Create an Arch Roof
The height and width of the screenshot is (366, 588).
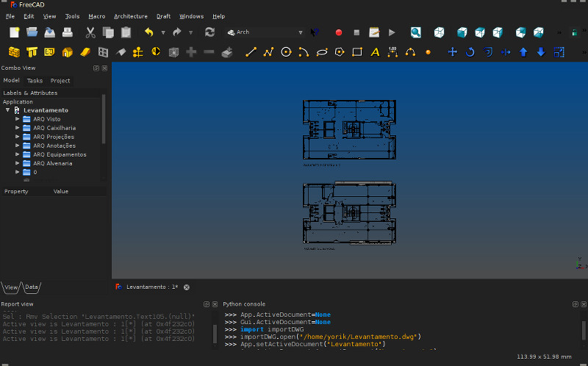[121, 52]
